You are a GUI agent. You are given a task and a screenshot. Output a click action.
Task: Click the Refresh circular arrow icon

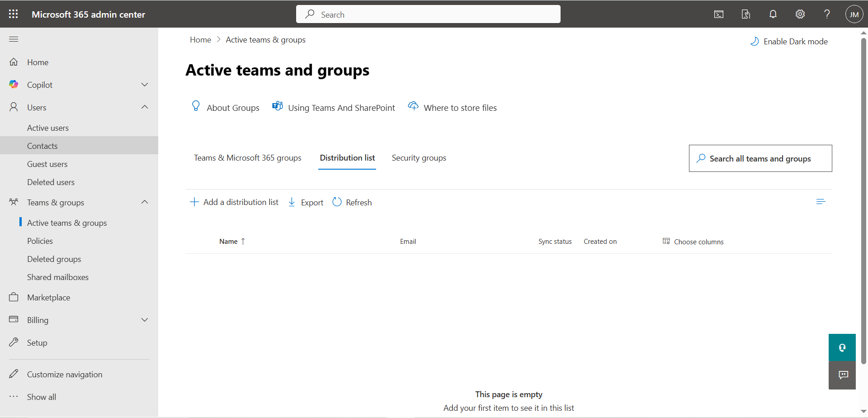tap(337, 202)
